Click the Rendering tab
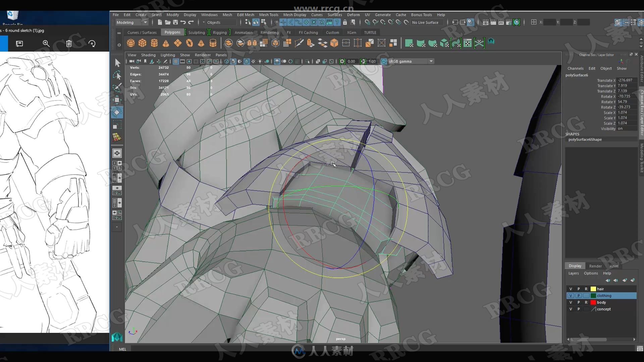This screenshot has width=644, height=362. (269, 32)
